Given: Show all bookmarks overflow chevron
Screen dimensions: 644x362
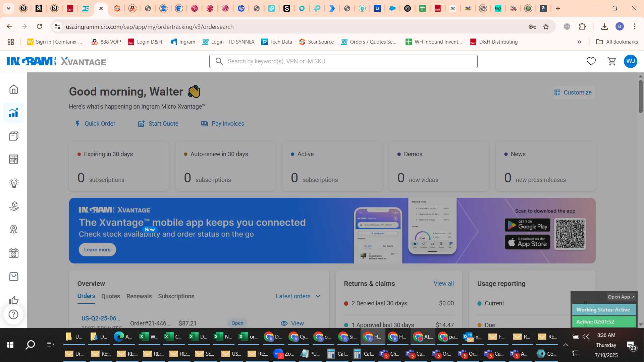Looking at the screenshot, I should pyautogui.click(x=579, y=42).
